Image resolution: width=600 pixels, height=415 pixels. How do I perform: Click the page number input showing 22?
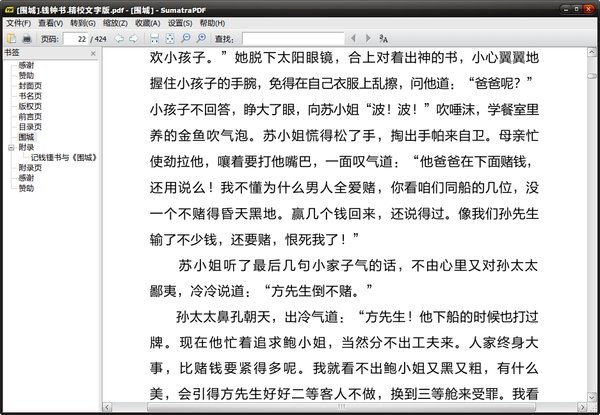pyautogui.click(x=76, y=39)
